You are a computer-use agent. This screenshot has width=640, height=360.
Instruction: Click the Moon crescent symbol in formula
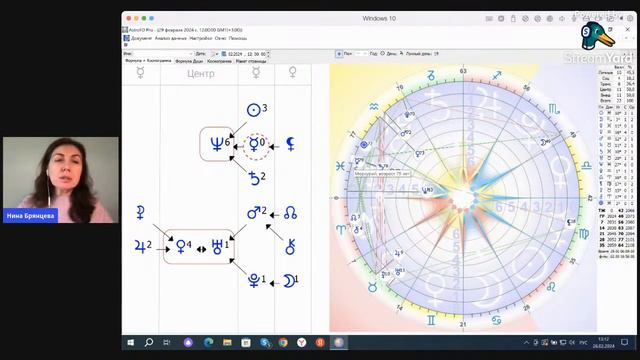tap(289, 281)
